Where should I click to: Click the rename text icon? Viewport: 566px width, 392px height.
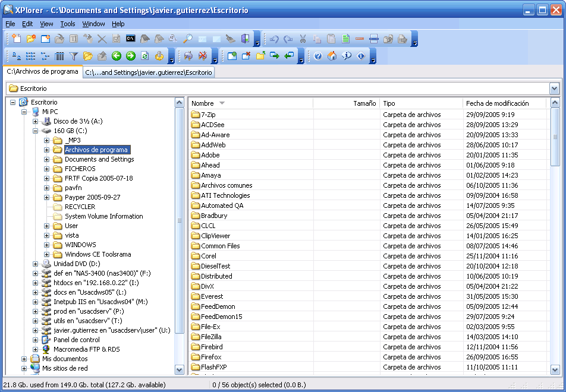point(74,39)
